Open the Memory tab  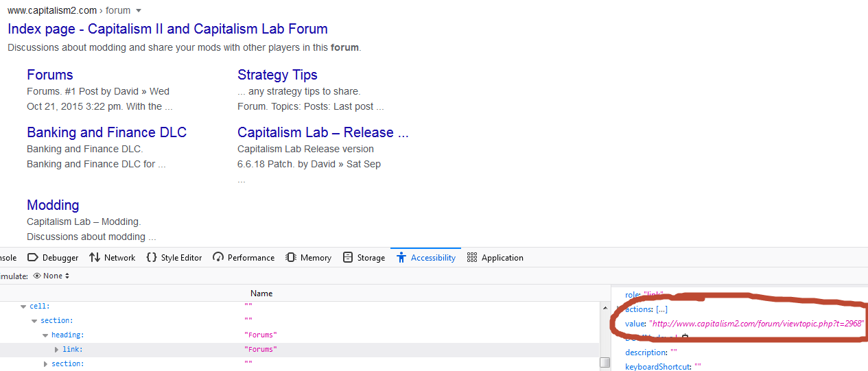coord(309,258)
